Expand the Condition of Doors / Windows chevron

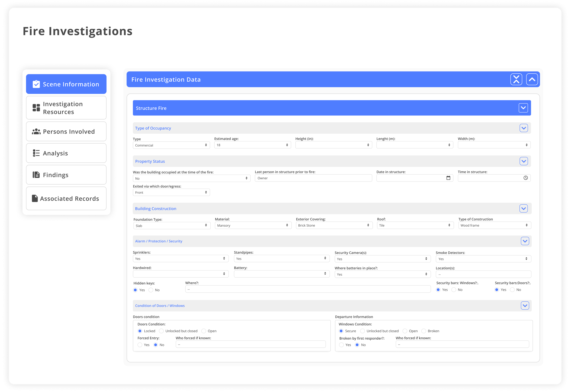525,306
